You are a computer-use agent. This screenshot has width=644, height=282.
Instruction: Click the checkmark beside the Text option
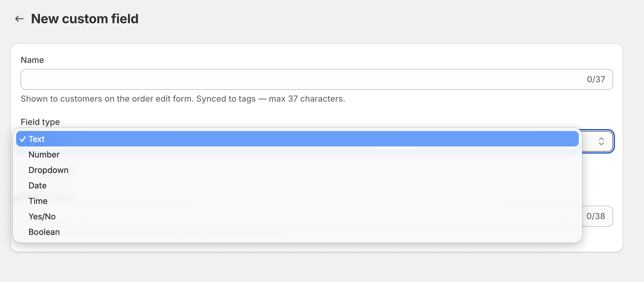point(23,139)
